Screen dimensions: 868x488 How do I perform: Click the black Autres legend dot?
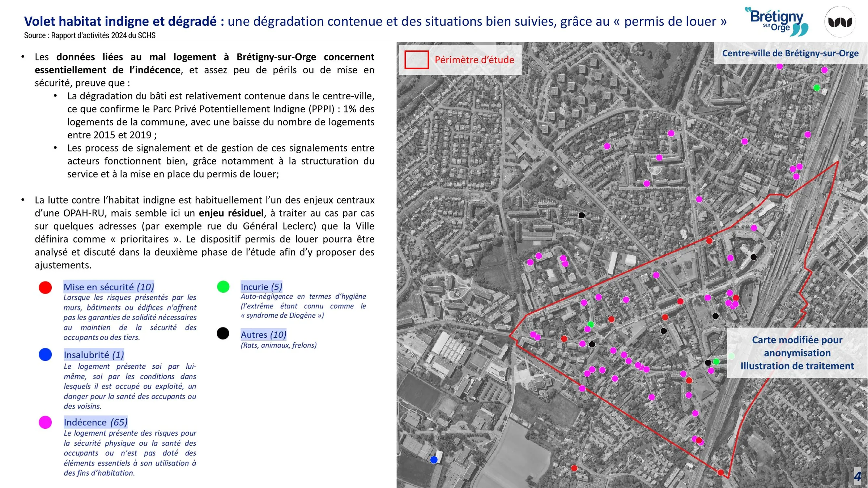coord(223,333)
